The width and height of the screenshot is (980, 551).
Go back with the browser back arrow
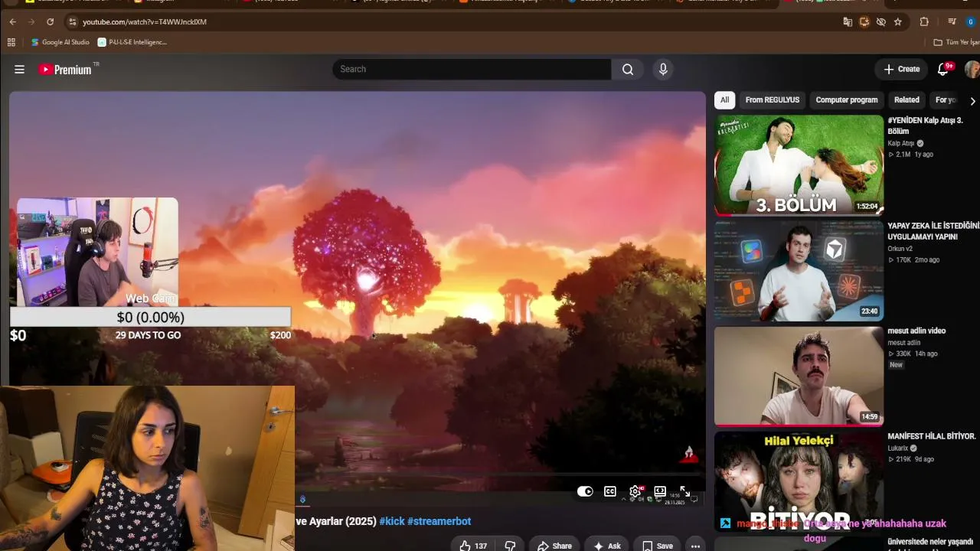[x=13, y=22]
